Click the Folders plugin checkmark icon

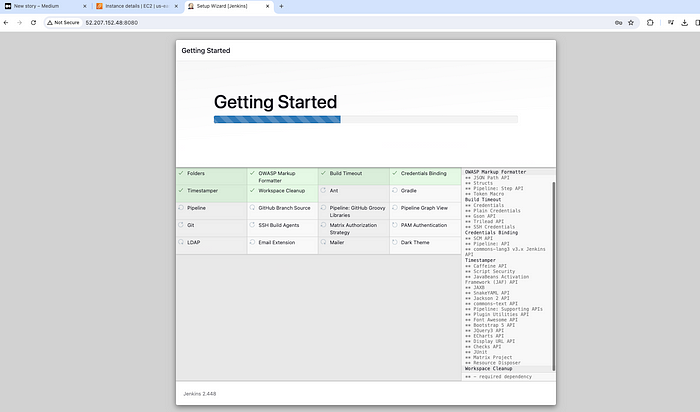click(x=181, y=173)
